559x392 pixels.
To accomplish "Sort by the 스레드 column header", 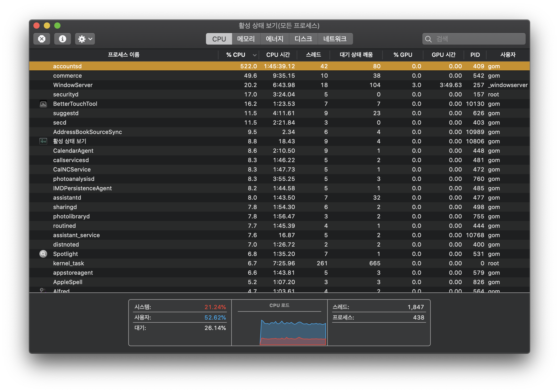I will coord(313,55).
